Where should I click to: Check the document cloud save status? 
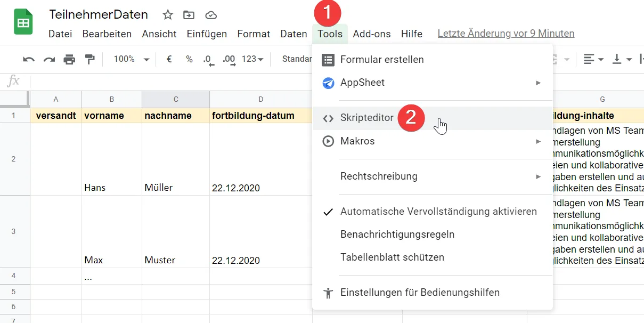coord(211,15)
